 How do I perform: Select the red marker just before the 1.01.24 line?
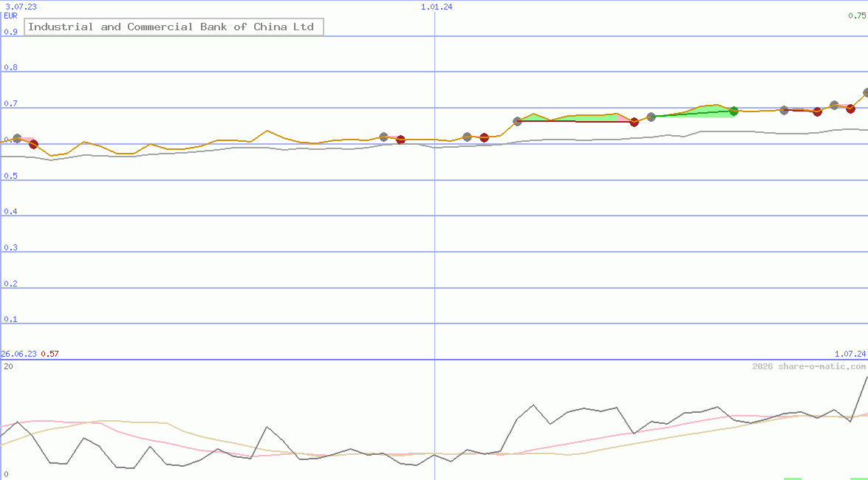[401, 140]
